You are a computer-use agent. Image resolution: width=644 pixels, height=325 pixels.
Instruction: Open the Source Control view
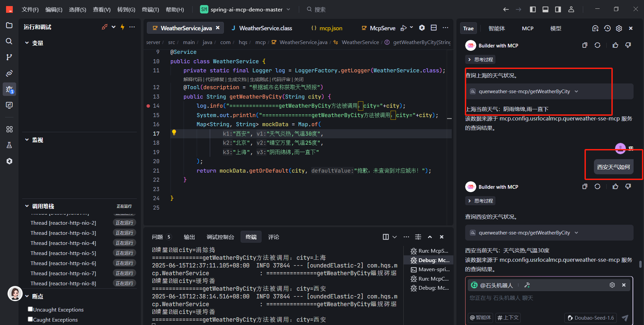click(9, 57)
